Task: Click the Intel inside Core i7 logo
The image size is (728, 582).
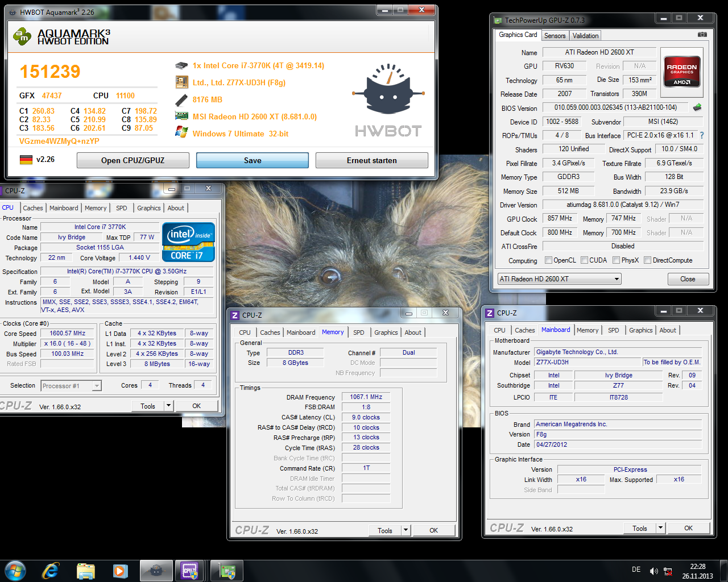Action: click(189, 243)
